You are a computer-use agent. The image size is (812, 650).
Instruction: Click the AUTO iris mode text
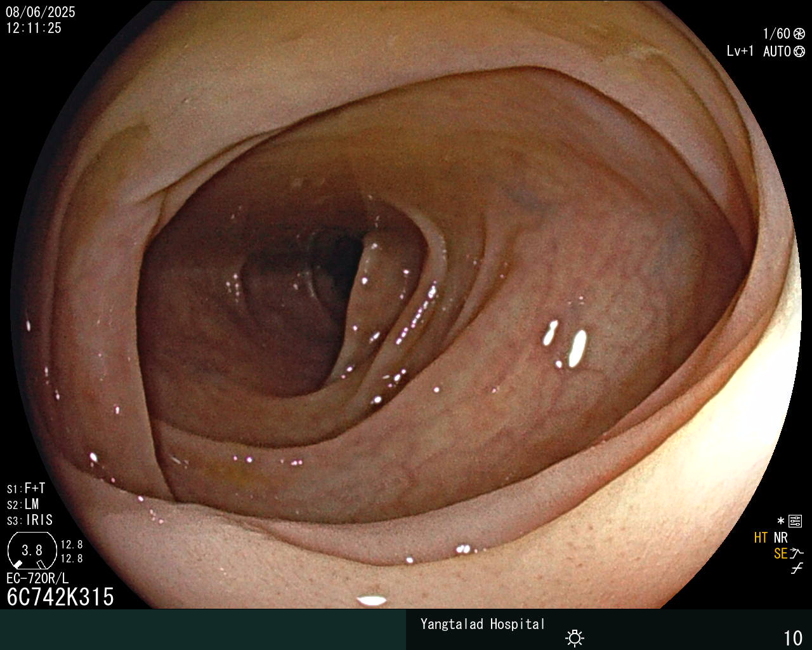click(776, 51)
